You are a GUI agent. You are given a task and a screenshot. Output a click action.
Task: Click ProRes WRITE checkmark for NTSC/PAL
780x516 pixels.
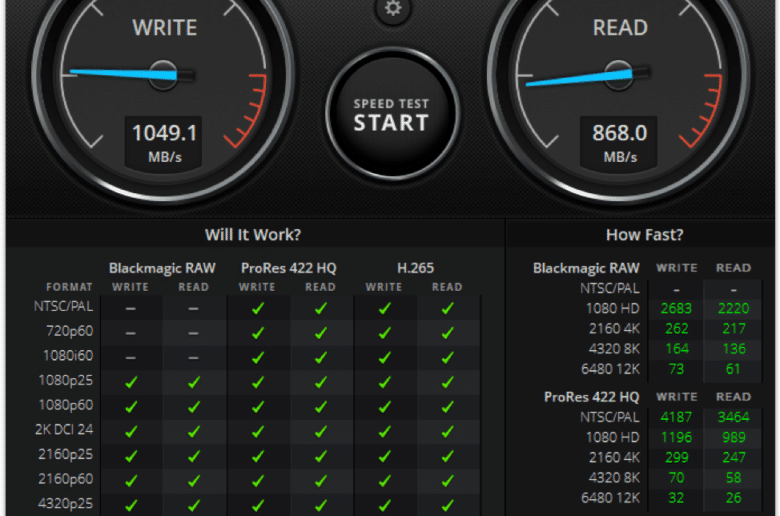pos(258,309)
